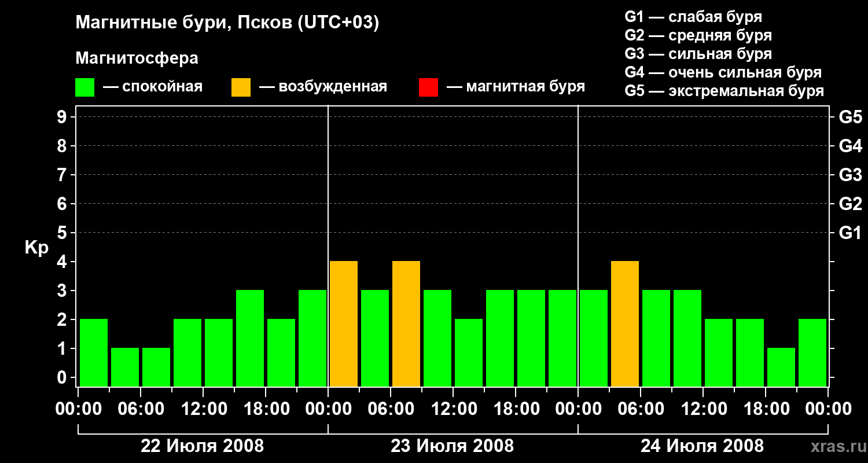Click the green bar at 21:00–24:00 on 22 July

312,338
